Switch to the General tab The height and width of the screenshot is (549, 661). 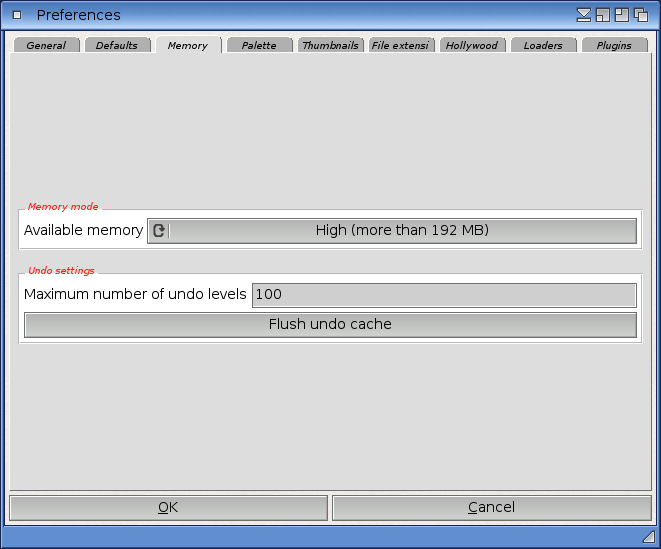pos(46,45)
